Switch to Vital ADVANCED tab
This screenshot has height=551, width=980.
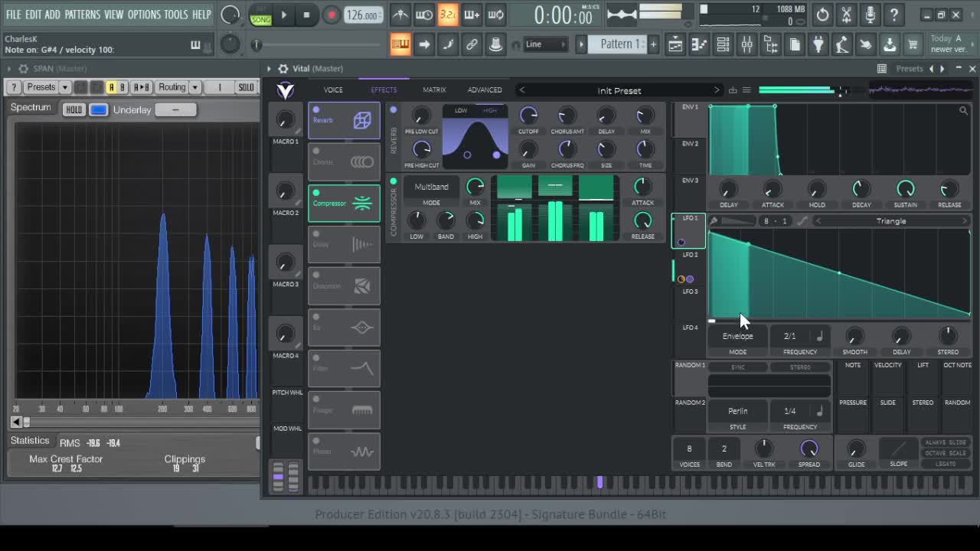coord(485,90)
